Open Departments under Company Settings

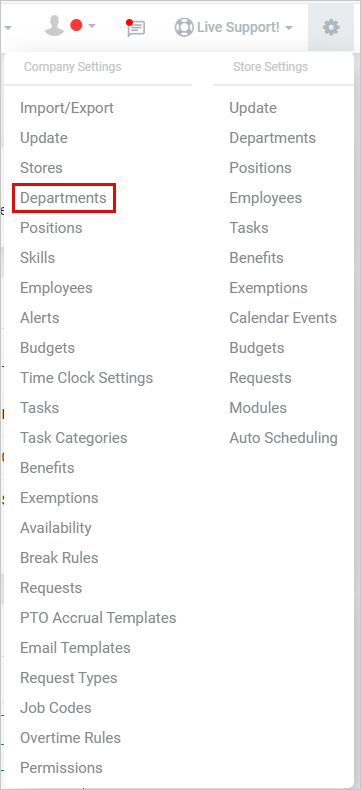(x=63, y=198)
